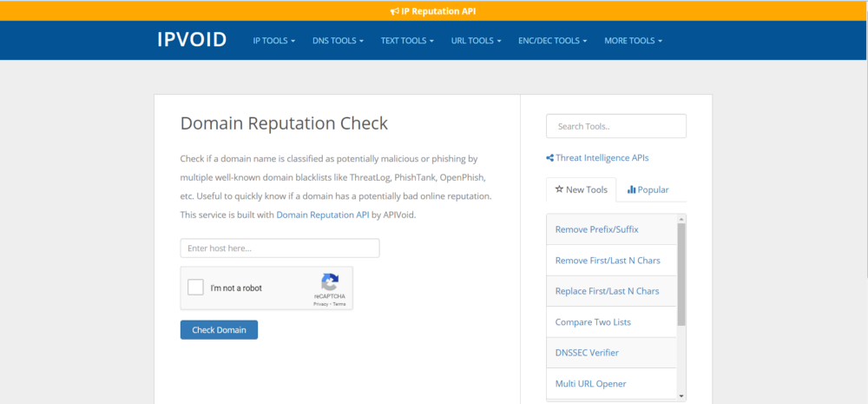Click the star icon on New Tools tab
Viewport: 868px width, 404px height.
[x=559, y=189]
